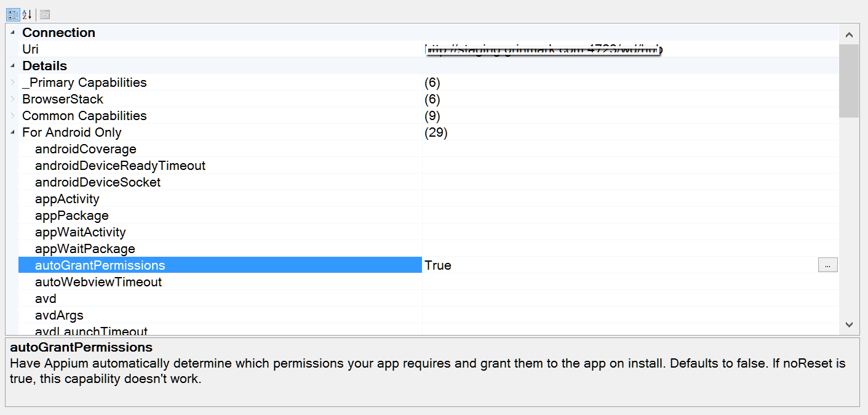The image size is (868, 415).
Task: Click the appPackage value field
Action: [x=615, y=216]
